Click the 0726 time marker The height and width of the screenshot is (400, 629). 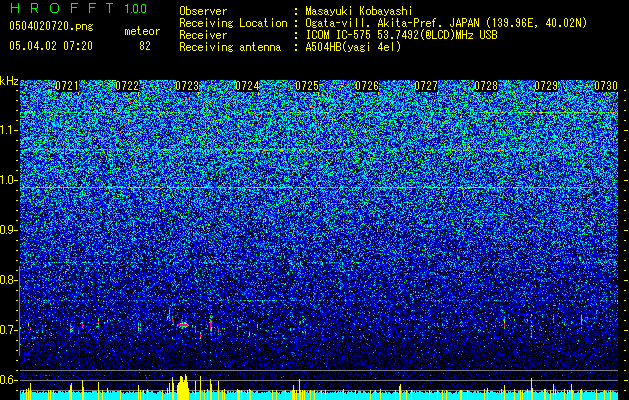tap(367, 86)
